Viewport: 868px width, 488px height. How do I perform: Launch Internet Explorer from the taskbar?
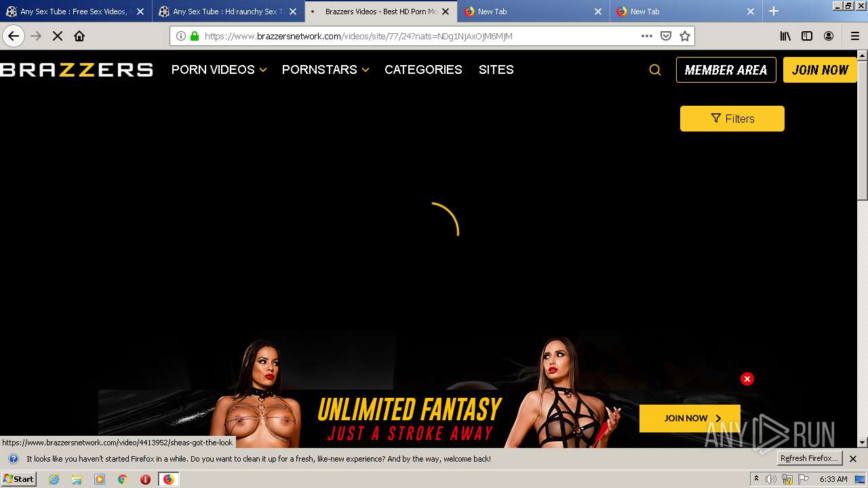(54, 479)
